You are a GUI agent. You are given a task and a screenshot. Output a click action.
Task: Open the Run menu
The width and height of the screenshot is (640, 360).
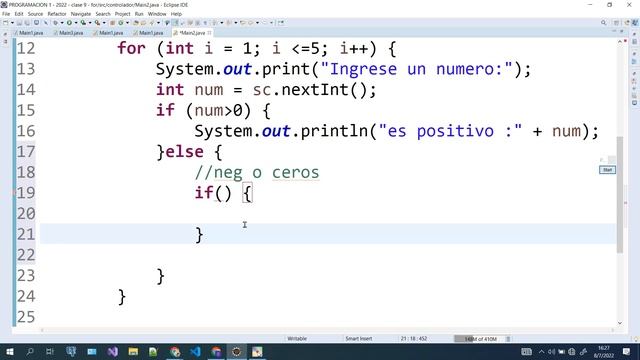(x=139, y=14)
